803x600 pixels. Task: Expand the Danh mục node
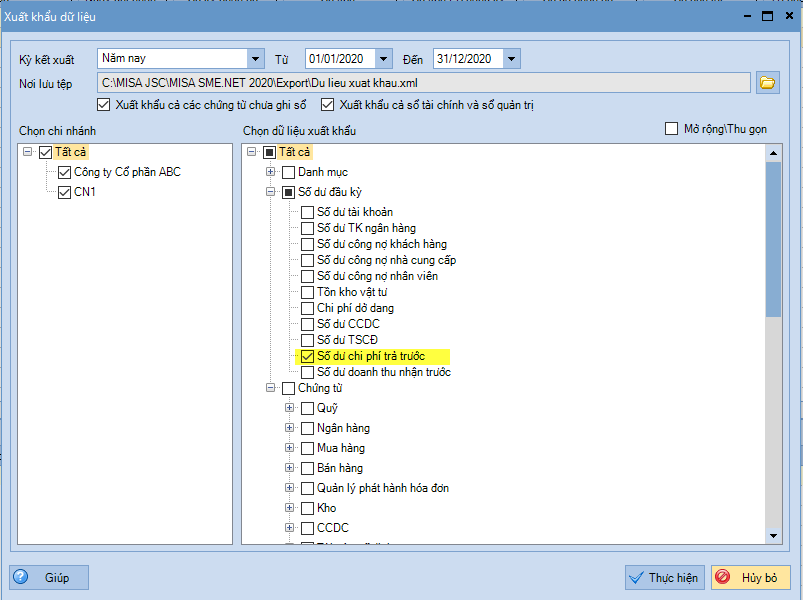(270, 172)
